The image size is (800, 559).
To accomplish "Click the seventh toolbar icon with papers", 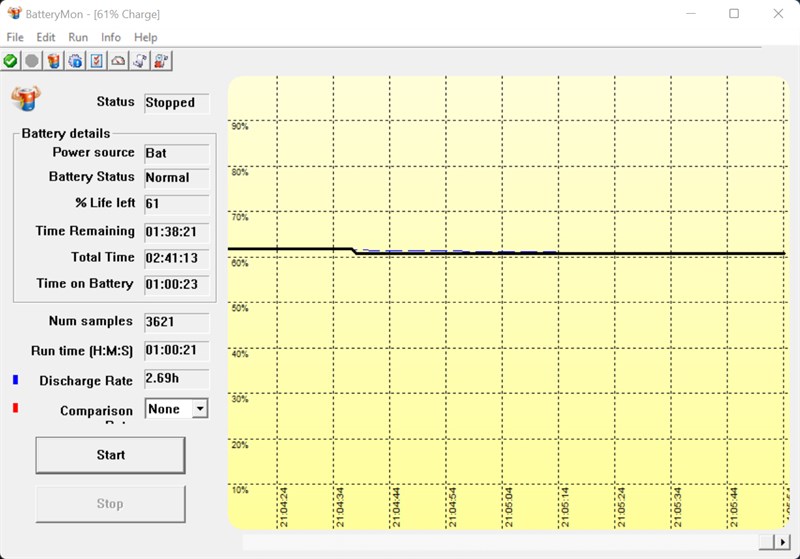I will tap(141, 61).
